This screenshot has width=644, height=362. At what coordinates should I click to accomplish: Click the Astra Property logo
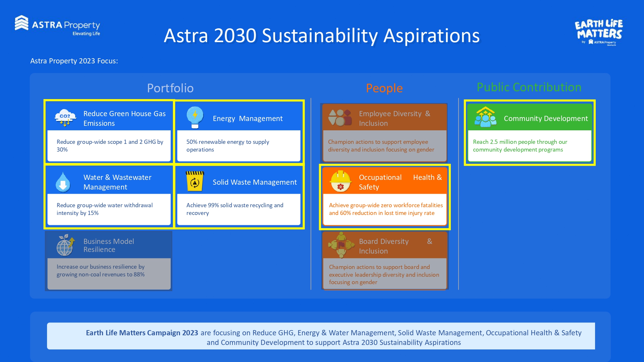point(57,25)
